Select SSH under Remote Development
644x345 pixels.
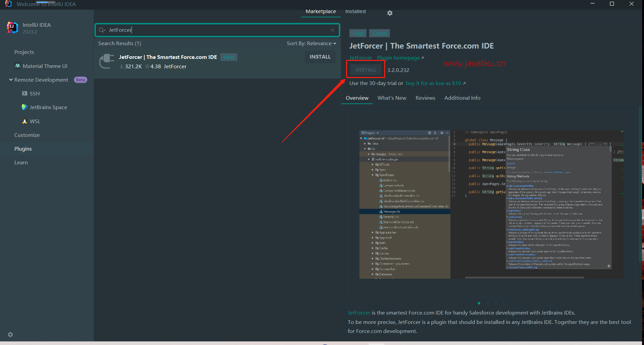tap(34, 94)
